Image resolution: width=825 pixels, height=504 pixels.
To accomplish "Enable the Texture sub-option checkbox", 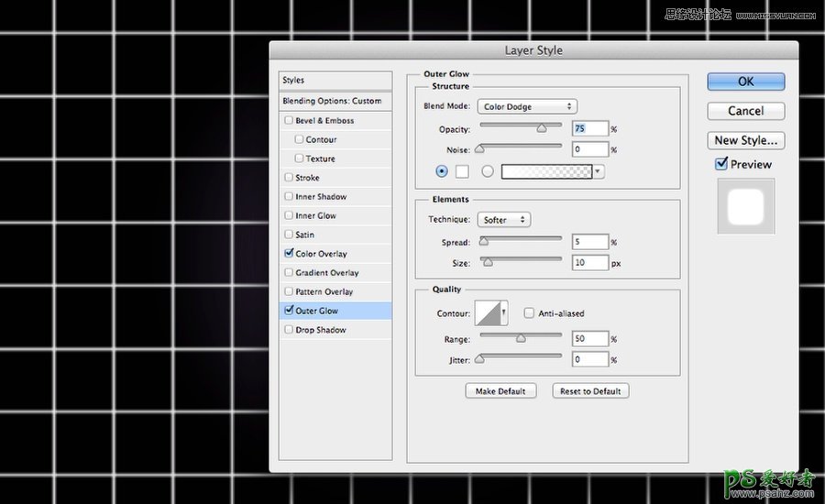I will click(299, 158).
